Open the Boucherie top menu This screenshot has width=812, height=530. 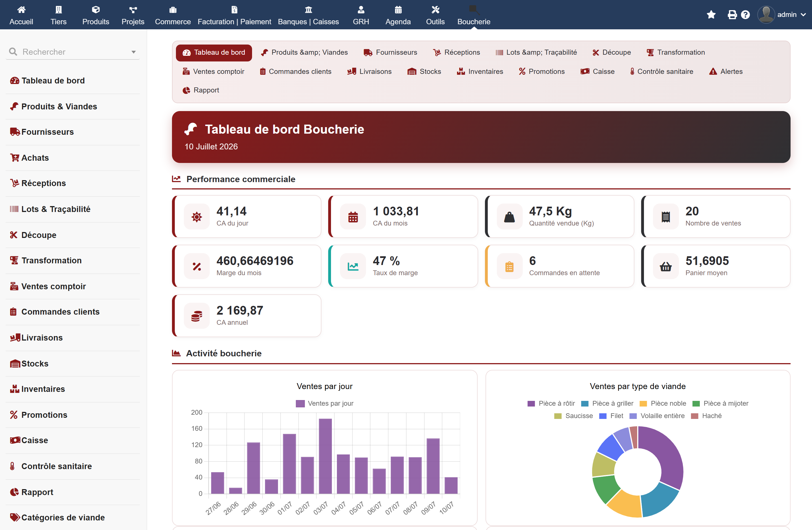[474, 15]
